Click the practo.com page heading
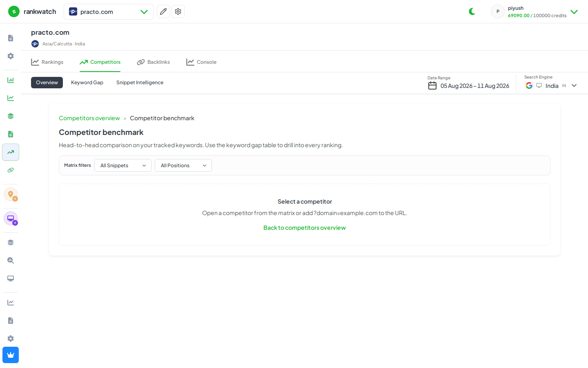 tap(50, 32)
